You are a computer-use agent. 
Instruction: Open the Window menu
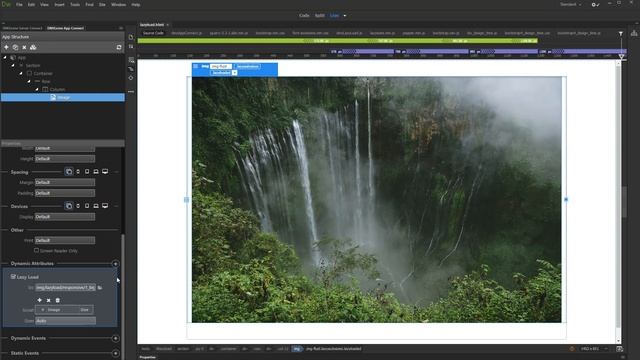(118, 4)
